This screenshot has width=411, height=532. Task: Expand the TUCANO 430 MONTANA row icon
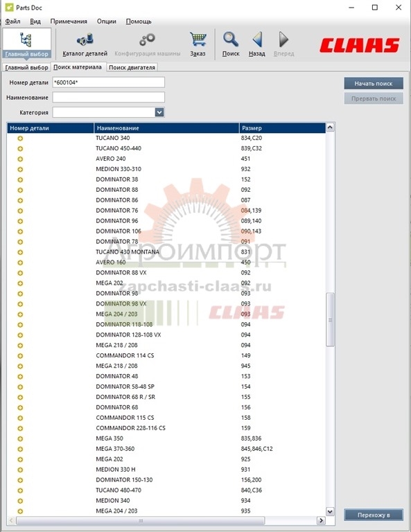(20, 252)
